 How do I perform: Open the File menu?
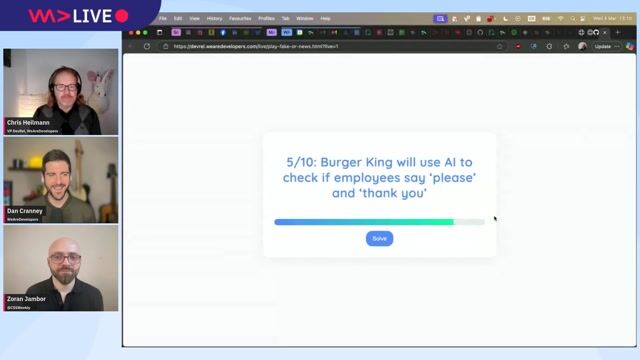pos(162,19)
